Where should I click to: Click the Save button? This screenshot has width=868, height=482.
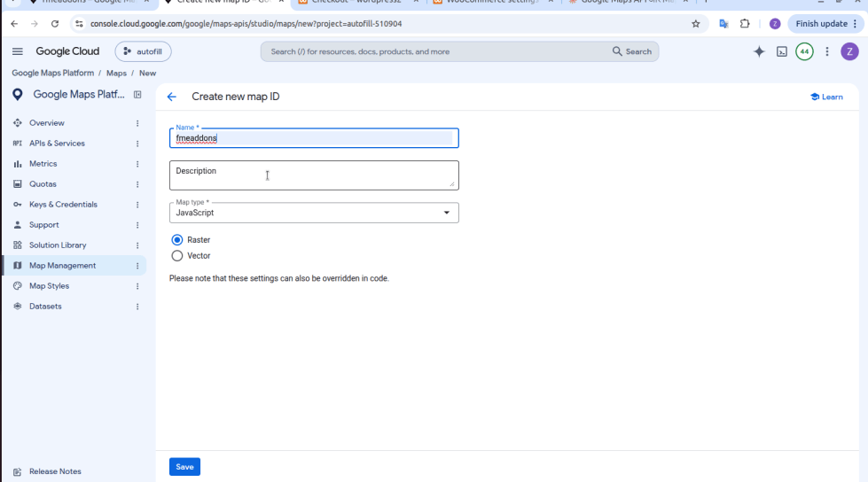coord(185,467)
